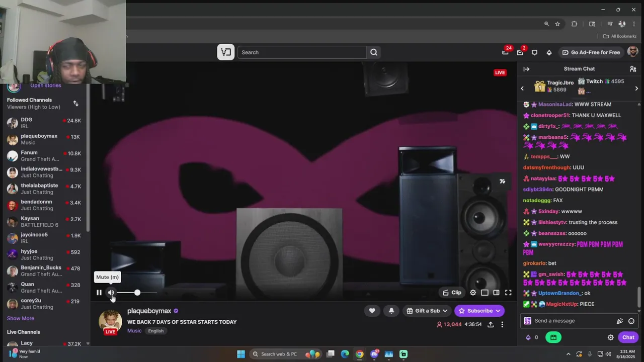This screenshot has width=644, height=362.
Task: Toggle notifications with the bell button
Action: 391,311
